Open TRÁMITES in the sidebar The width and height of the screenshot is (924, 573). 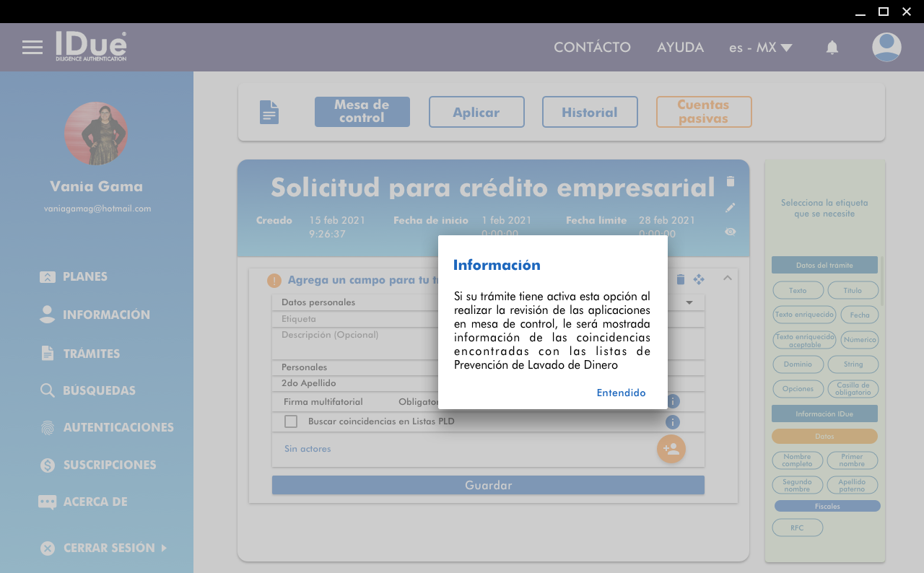click(91, 354)
